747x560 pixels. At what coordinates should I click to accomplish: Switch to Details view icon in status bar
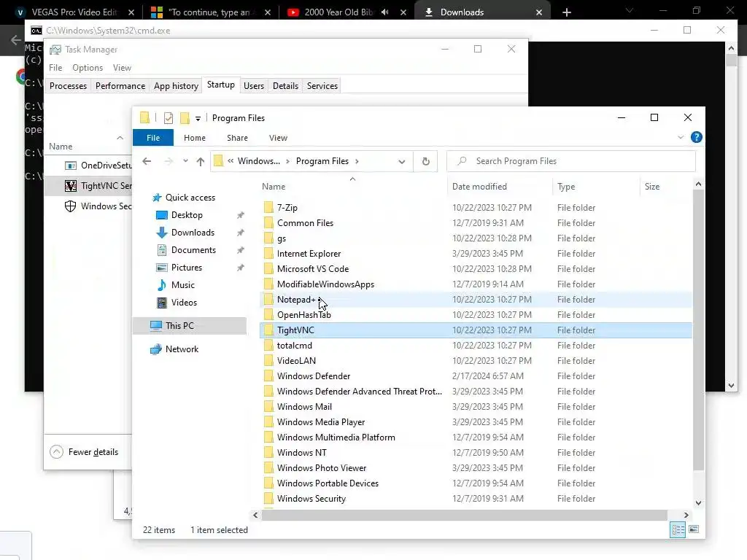(x=678, y=530)
